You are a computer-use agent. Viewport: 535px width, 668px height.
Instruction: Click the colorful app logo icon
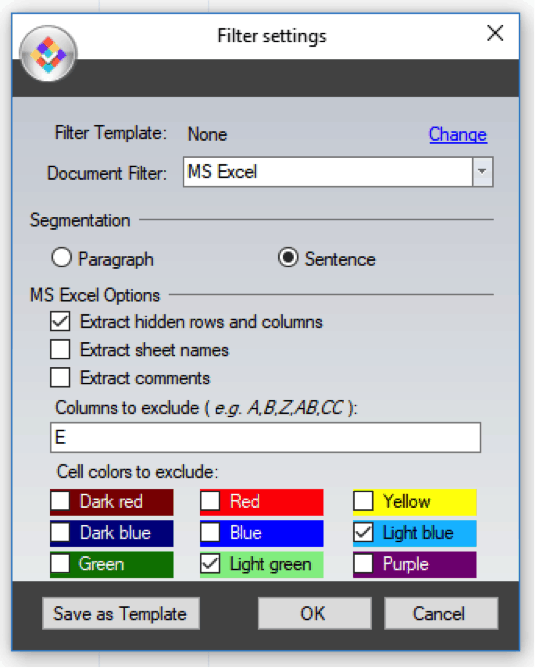coord(48,54)
